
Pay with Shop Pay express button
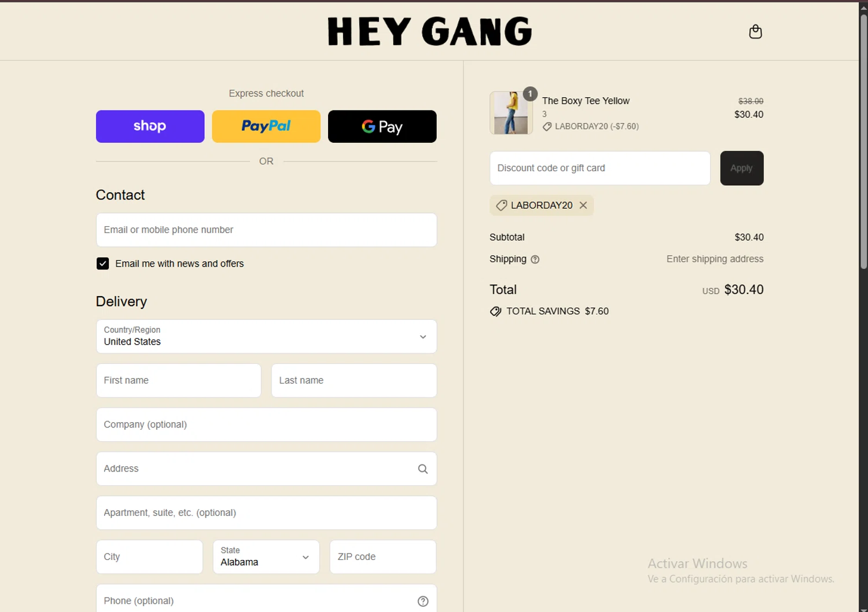point(150,126)
